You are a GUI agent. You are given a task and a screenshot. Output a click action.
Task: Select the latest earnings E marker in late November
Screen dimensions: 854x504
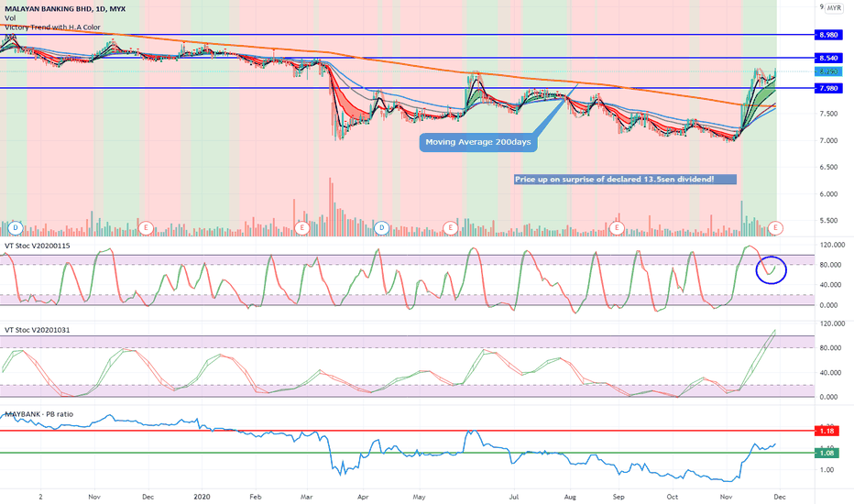tap(775, 228)
